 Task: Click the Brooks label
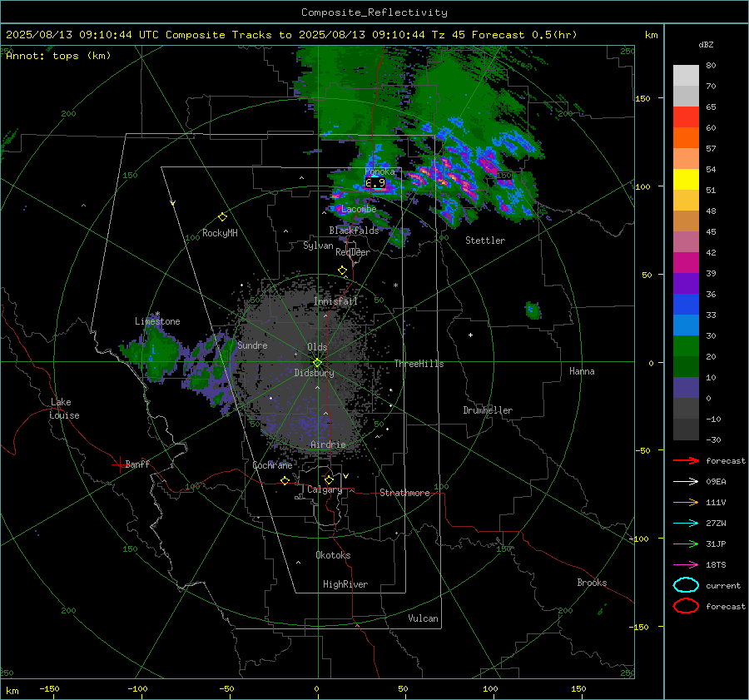(x=592, y=583)
